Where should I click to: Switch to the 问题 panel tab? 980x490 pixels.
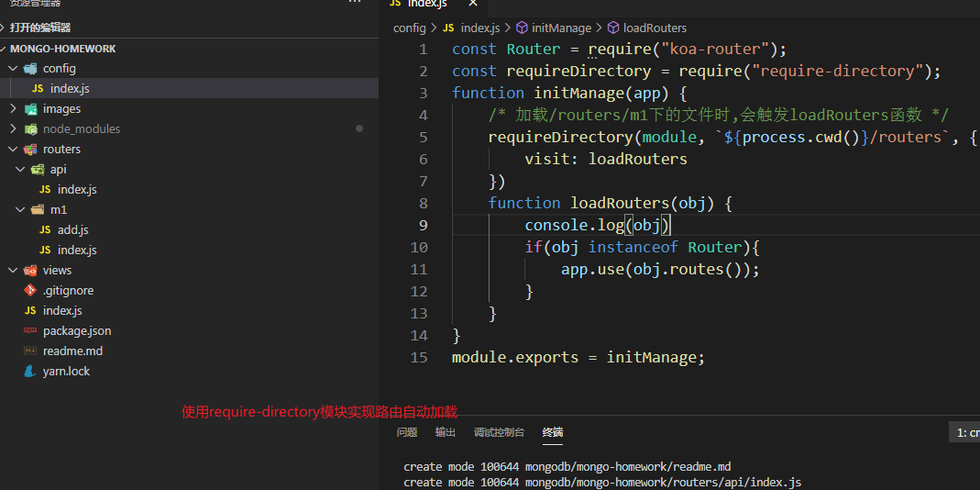tap(407, 432)
